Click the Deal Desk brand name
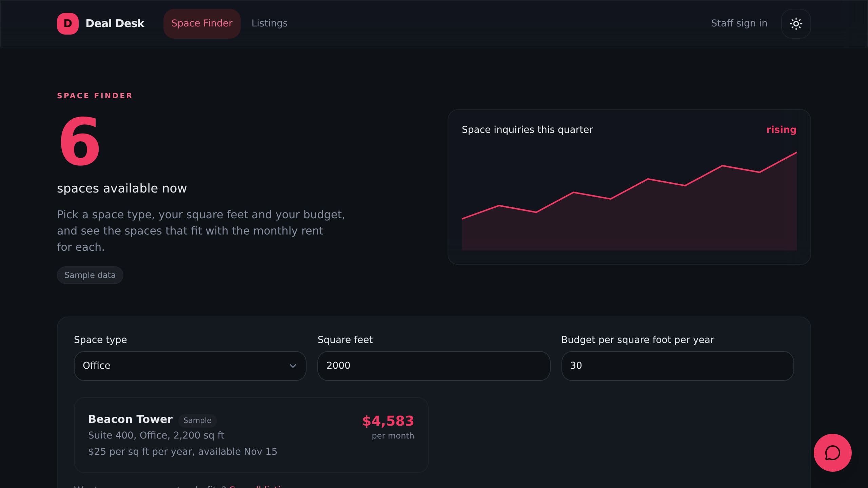Image resolution: width=868 pixels, height=488 pixels. point(115,23)
